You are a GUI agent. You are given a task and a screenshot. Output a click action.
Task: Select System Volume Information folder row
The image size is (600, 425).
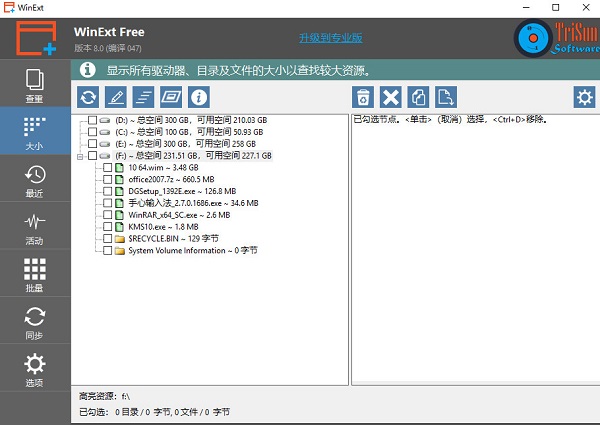[193, 251]
